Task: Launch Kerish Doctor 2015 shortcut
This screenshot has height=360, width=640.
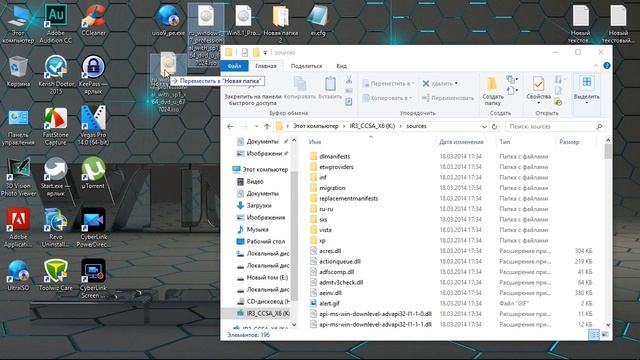Action: coord(56,75)
